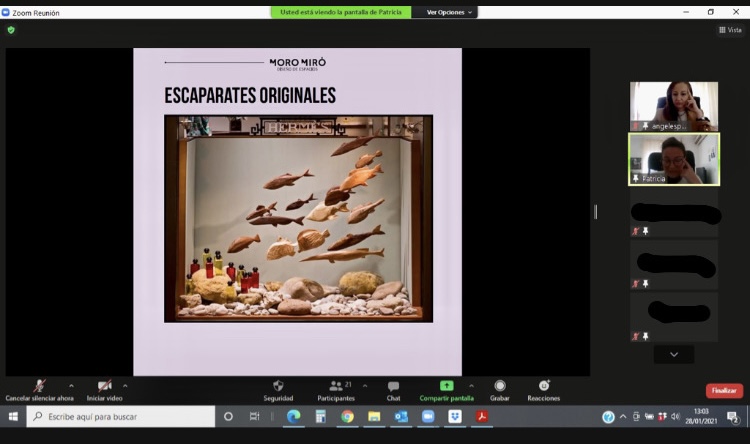Open the Chat panel
Viewport: 750px width, 444px height.
click(x=393, y=386)
